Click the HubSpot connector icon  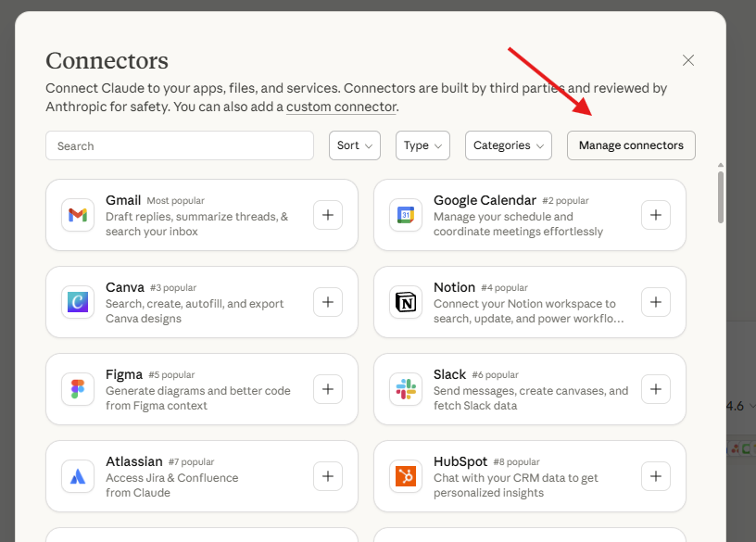(x=406, y=476)
